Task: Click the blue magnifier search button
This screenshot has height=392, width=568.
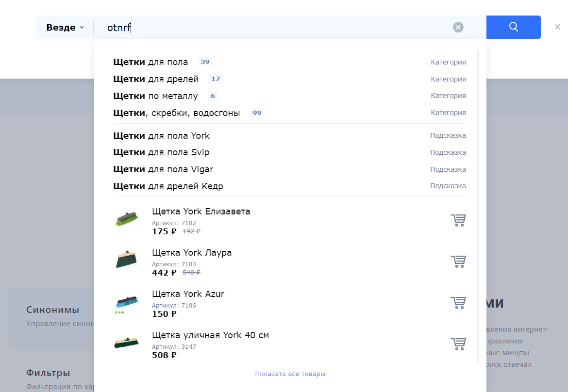Action: pos(513,27)
